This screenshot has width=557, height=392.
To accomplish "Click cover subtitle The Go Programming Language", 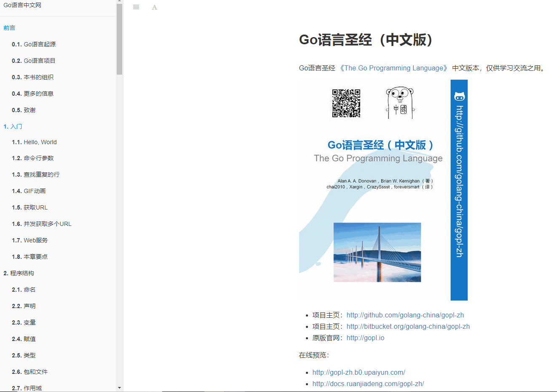I will (x=378, y=158).
